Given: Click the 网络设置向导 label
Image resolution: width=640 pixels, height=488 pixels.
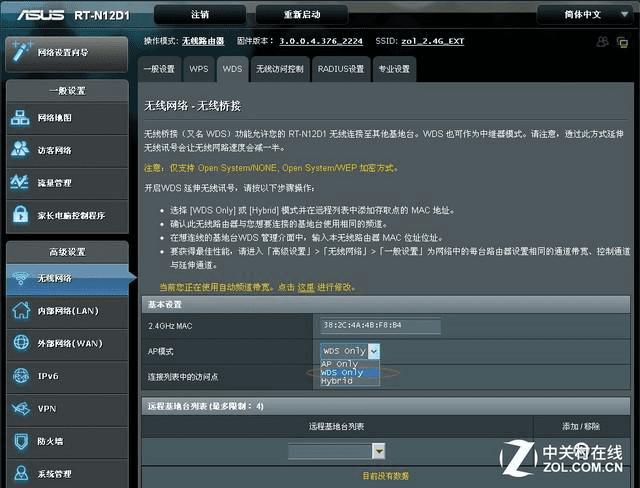Looking at the screenshot, I should [x=62, y=52].
